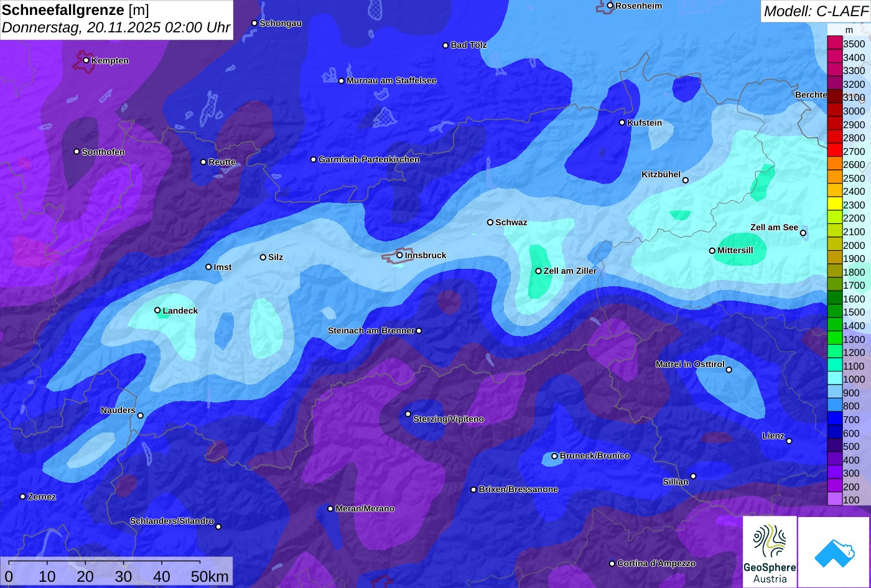Click the Garmisch-Partenkirchen label
Screen dimensions: 871x588
369,159
